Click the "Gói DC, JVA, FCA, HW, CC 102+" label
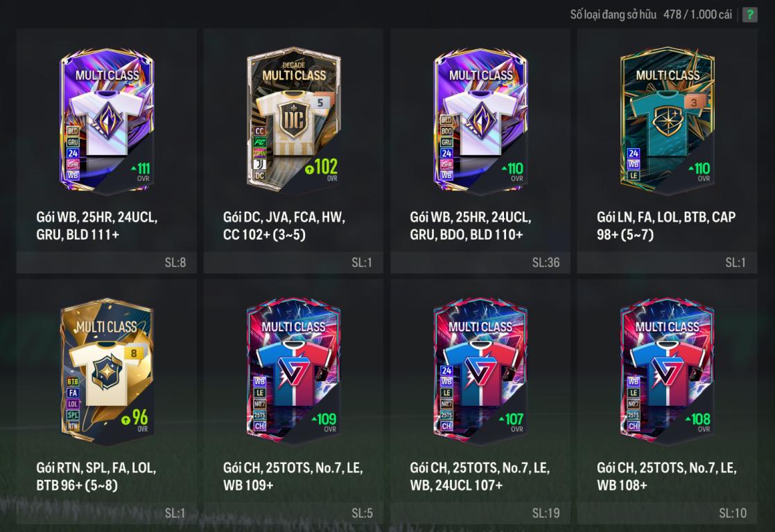775x532 pixels. click(x=284, y=226)
